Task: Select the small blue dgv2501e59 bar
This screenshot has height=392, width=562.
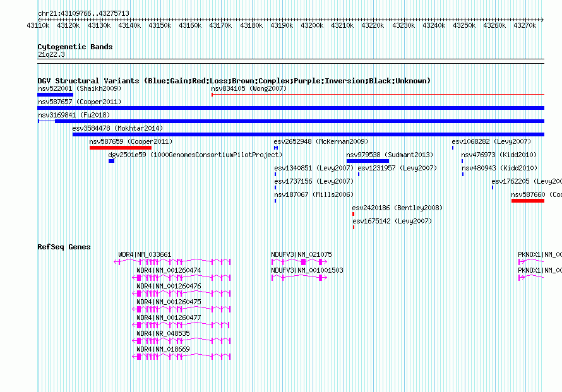Action: click(x=112, y=161)
